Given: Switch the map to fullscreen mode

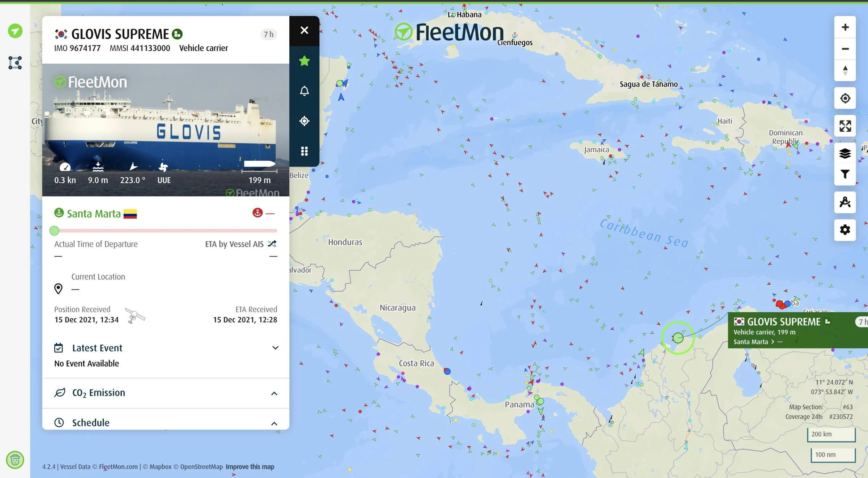Looking at the screenshot, I should 845,126.
